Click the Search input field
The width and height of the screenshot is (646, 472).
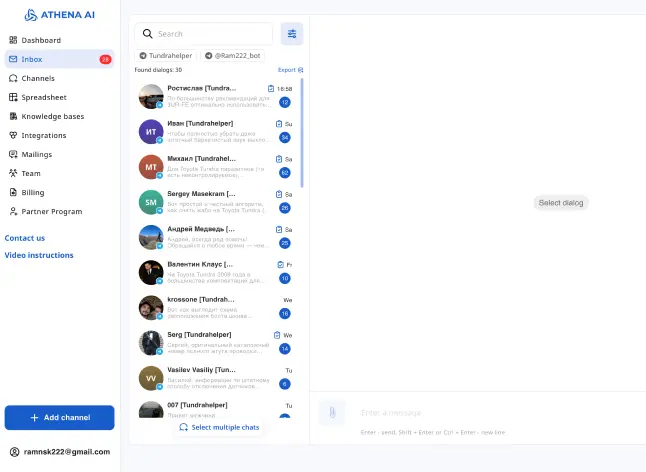[212, 34]
